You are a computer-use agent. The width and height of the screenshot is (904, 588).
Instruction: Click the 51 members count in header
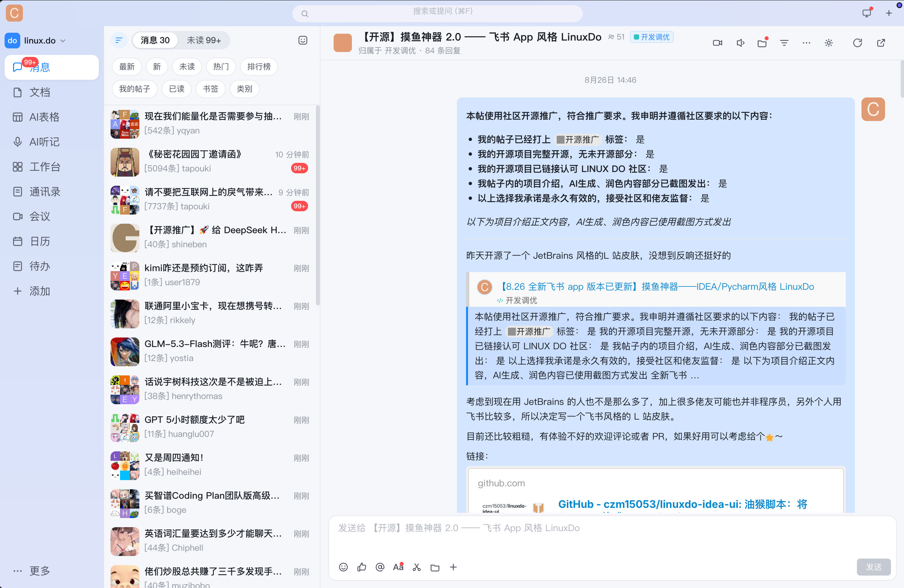616,37
